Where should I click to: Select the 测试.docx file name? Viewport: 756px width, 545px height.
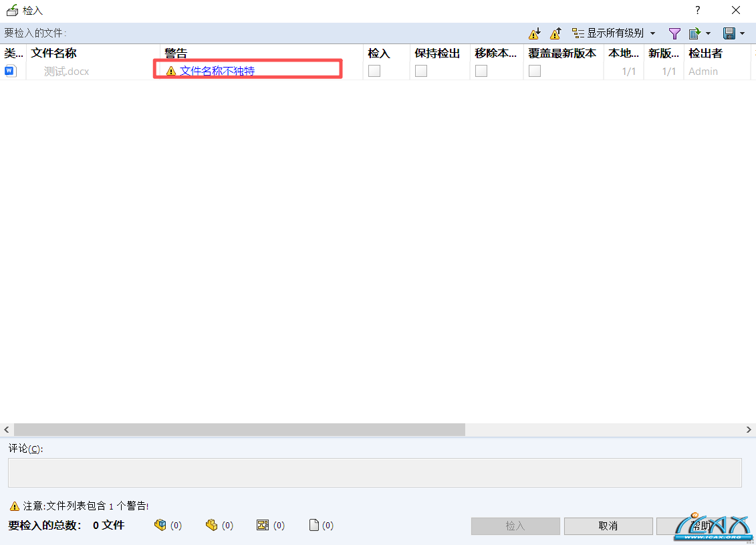(67, 72)
